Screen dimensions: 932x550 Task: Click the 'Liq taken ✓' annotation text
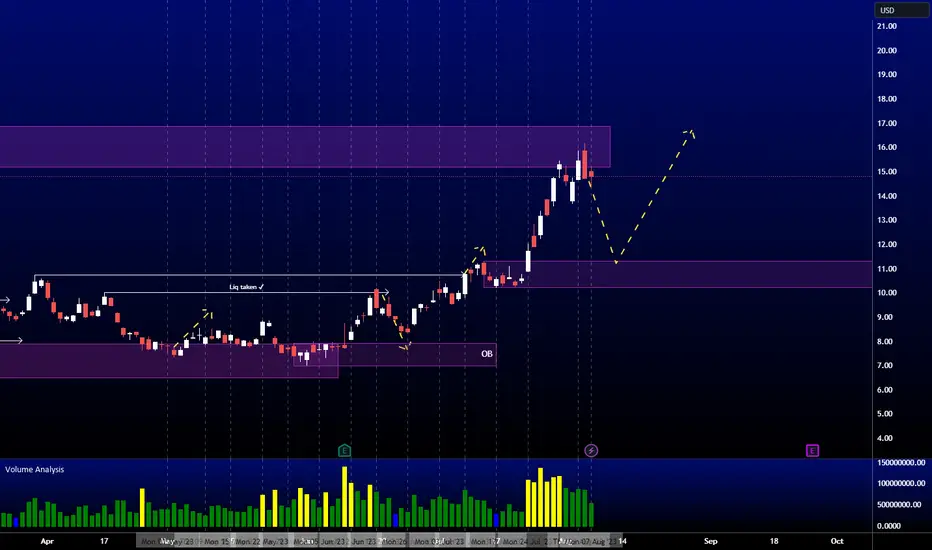[x=246, y=287]
